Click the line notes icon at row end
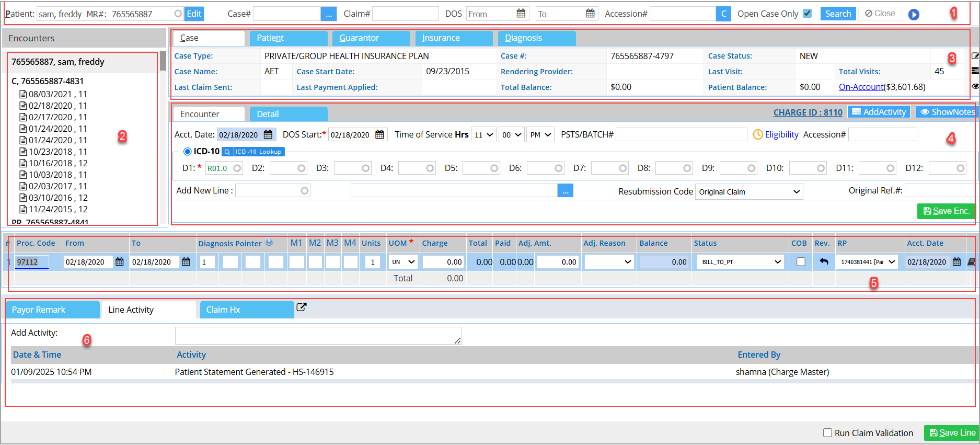This screenshot has height=445, width=980. coord(971,262)
